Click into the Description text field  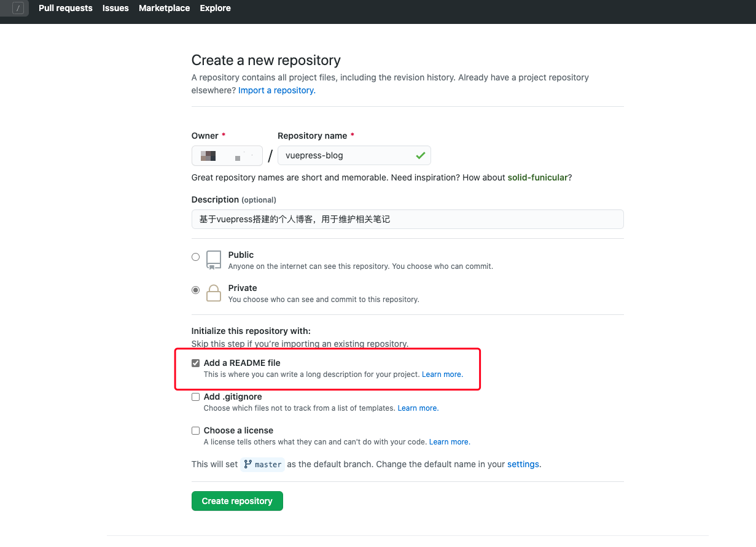point(407,219)
